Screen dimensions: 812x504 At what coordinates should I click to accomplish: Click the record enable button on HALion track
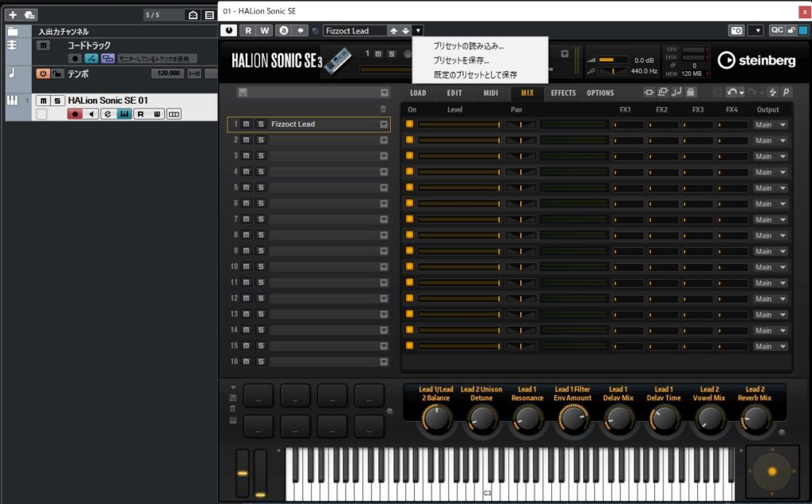[x=75, y=114]
